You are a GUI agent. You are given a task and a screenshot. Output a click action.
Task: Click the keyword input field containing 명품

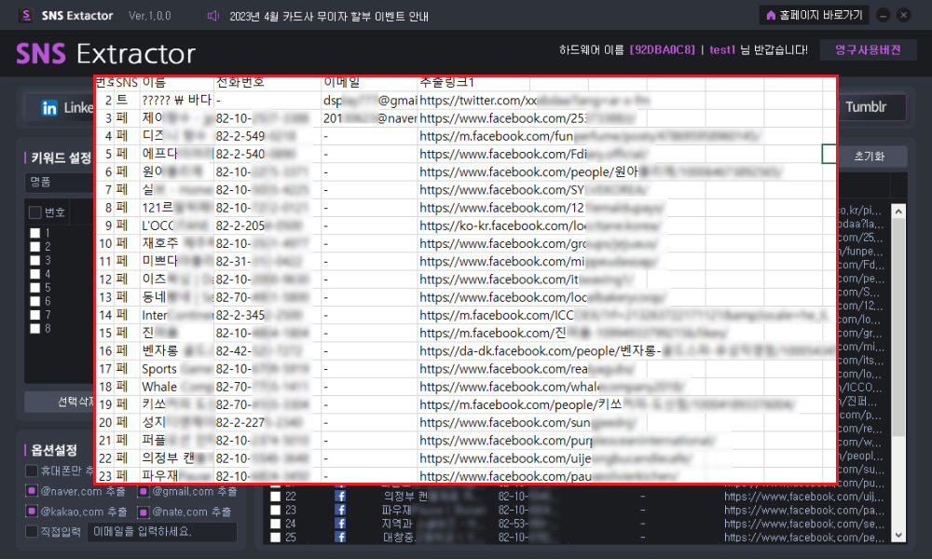point(60,183)
